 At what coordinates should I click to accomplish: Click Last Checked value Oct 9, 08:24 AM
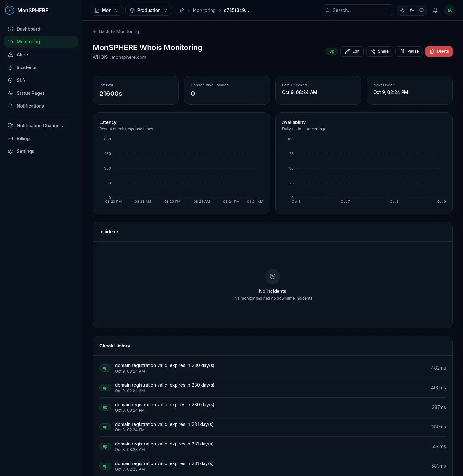coord(300,92)
